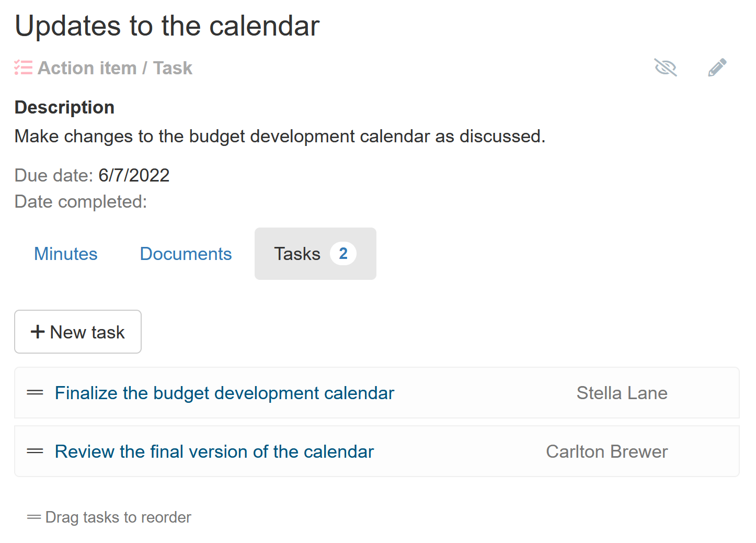Click the pencil edit icon

[x=717, y=67]
